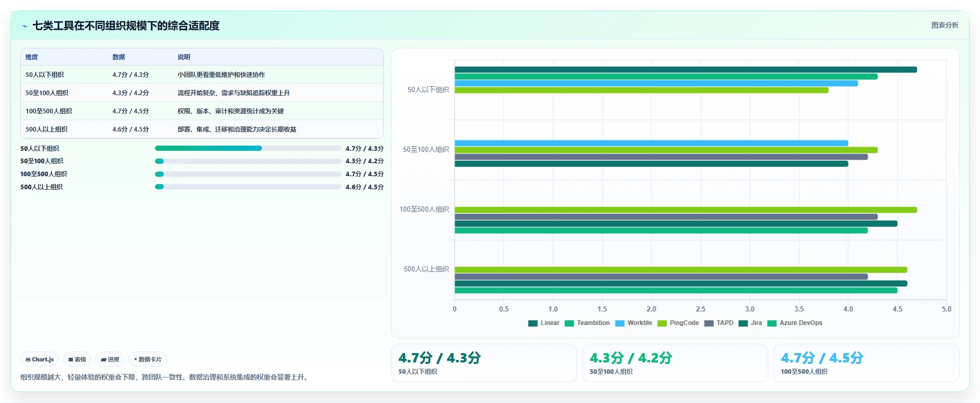Click the 100至500人组织 progress bar
980x403 pixels.
click(x=248, y=174)
